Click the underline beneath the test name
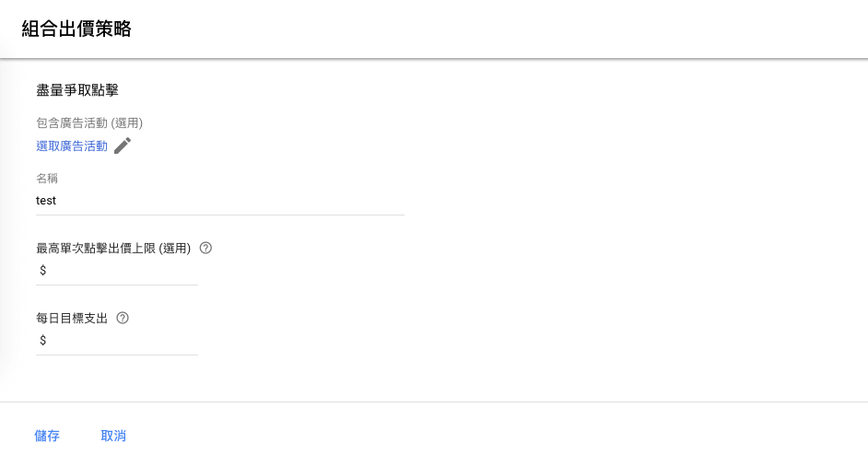The height and width of the screenshot is (466, 868). (x=220, y=215)
